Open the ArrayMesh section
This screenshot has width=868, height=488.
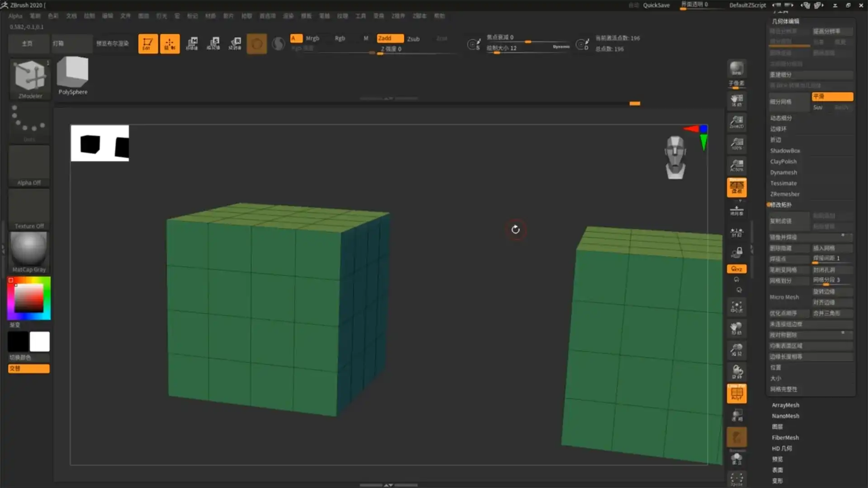(785, 405)
